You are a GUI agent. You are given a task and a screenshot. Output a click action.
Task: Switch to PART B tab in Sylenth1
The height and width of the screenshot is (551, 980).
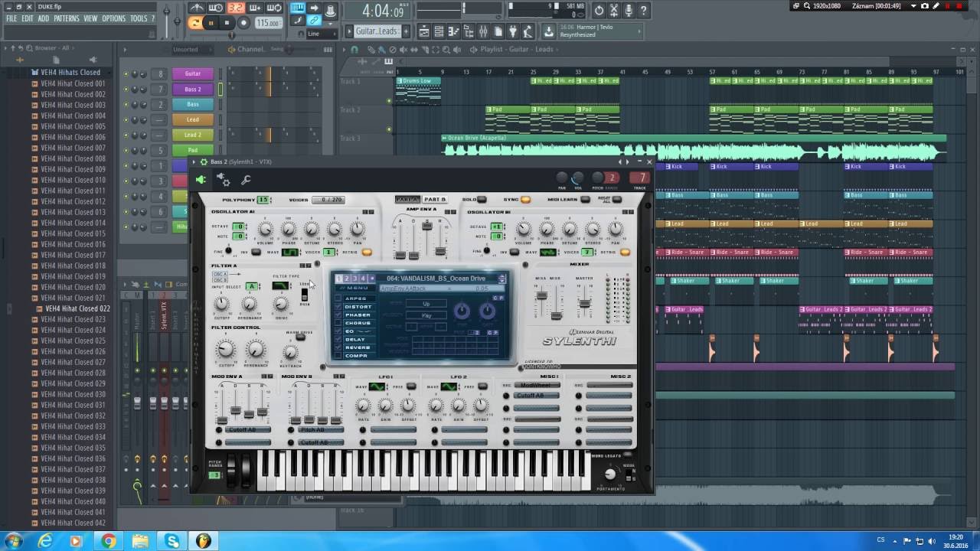point(434,200)
